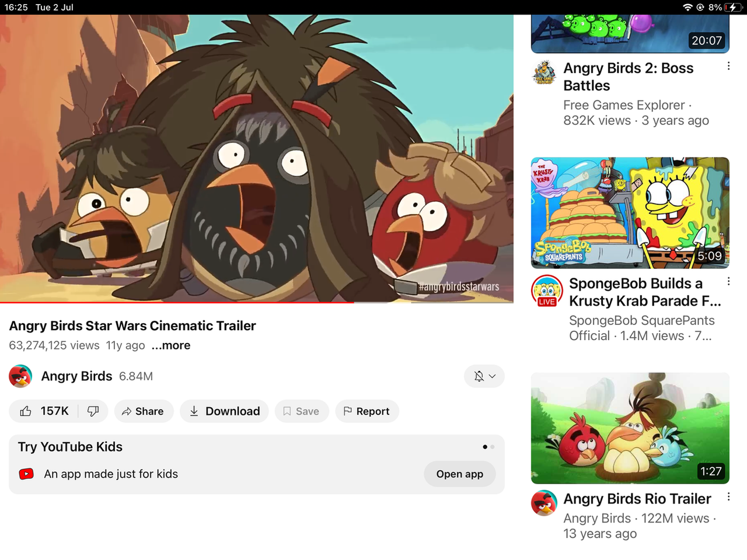Viewport: 747px width, 560px height.
Task: Tap the 16:25 clock in status bar
Action: coord(16,7)
